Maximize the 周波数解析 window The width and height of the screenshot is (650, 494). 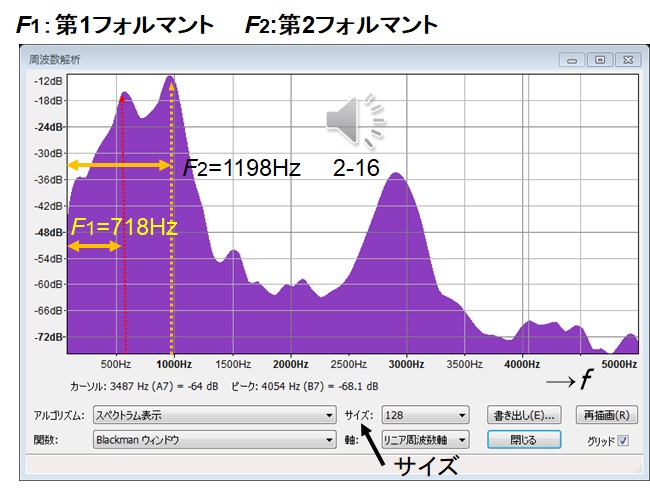pos(599,59)
